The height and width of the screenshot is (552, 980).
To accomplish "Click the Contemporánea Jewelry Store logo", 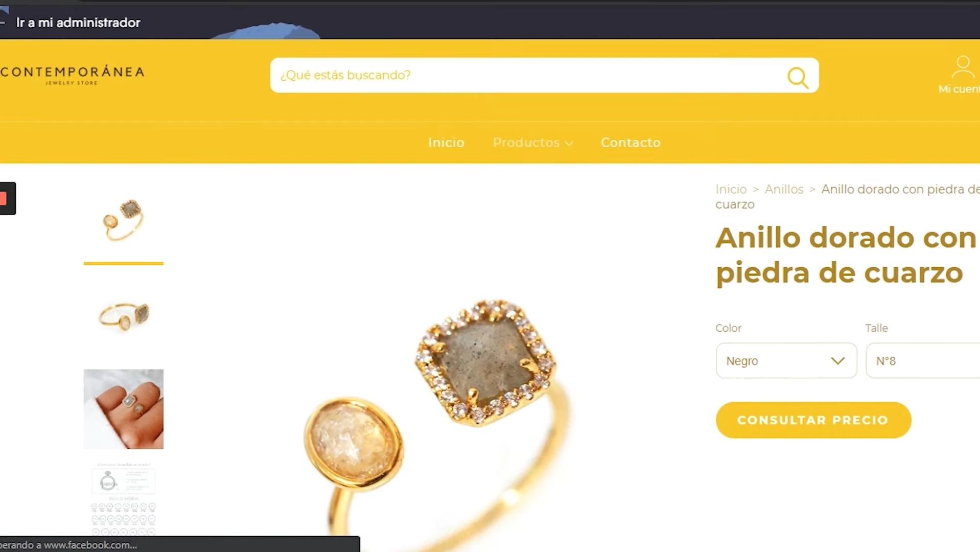I will pos(72,75).
